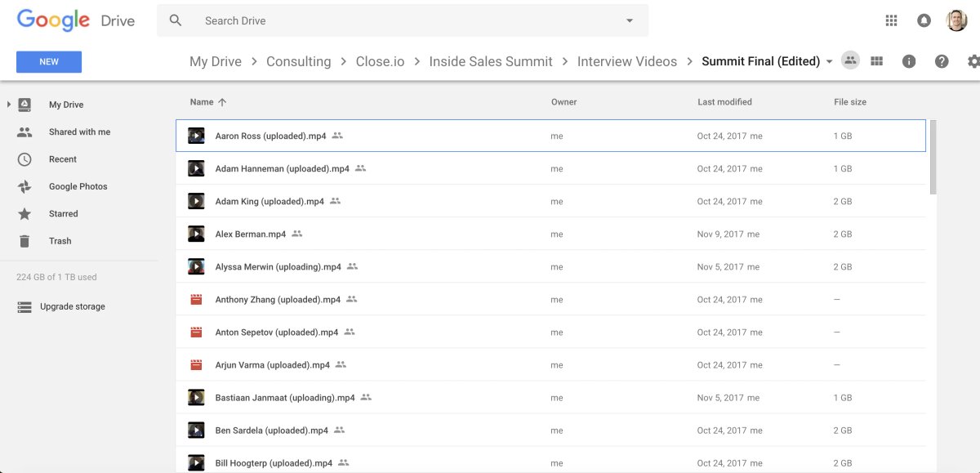
Task: Select Adam King (uploaded).mp4 file
Action: click(x=550, y=201)
